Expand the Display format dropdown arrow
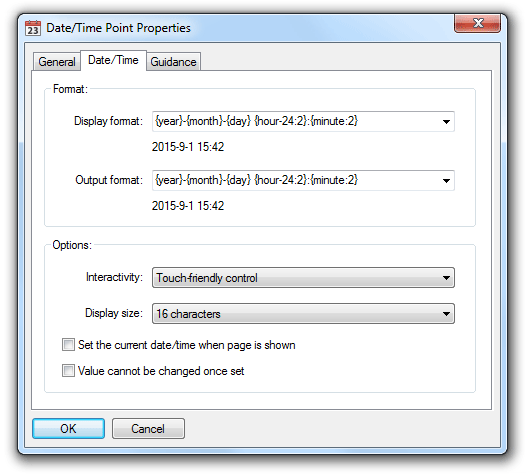Image resolution: width=528 pixels, height=475 pixels. click(446, 122)
